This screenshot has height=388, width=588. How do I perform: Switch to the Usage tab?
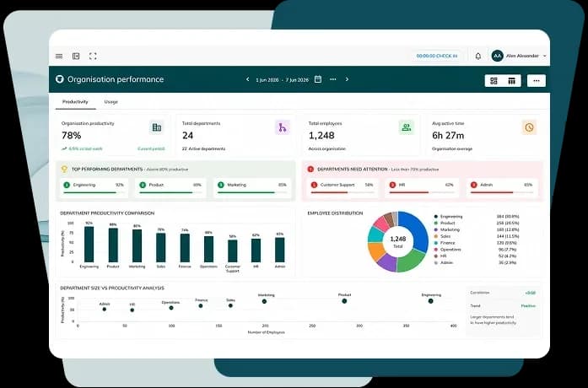[x=111, y=101]
